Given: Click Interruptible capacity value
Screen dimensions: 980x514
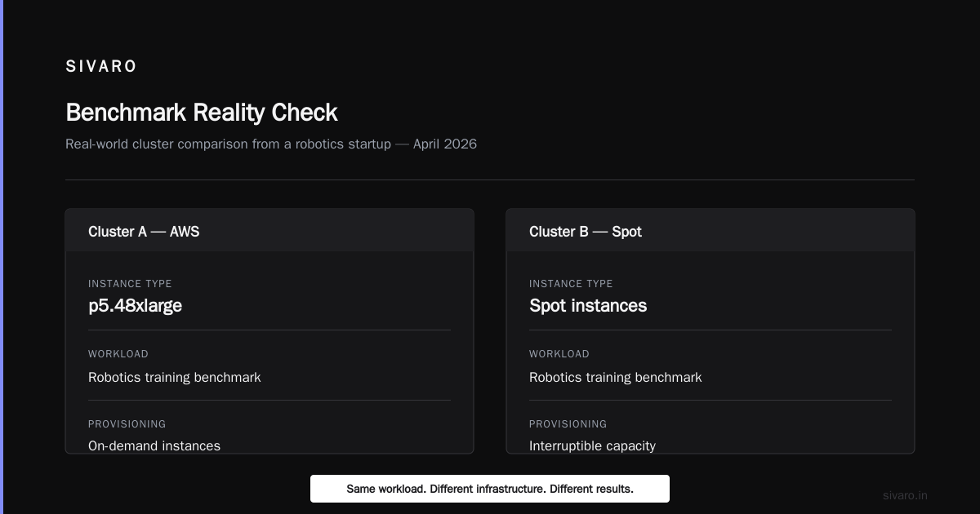Looking at the screenshot, I should [592, 445].
